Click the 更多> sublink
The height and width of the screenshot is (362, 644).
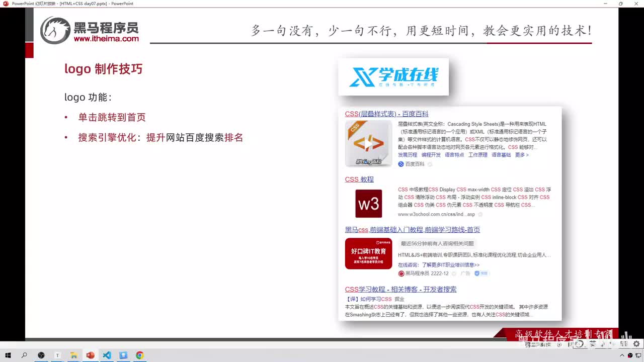[x=522, y=155]
